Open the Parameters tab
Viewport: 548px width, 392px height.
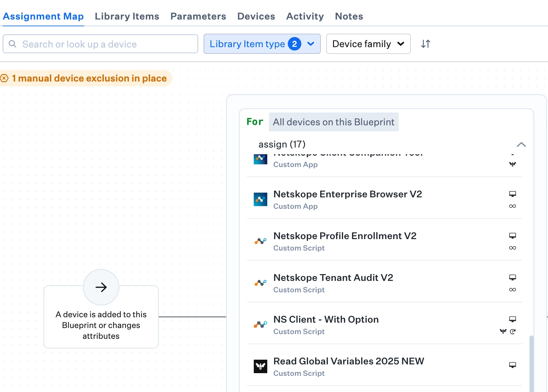pos(198,16)
